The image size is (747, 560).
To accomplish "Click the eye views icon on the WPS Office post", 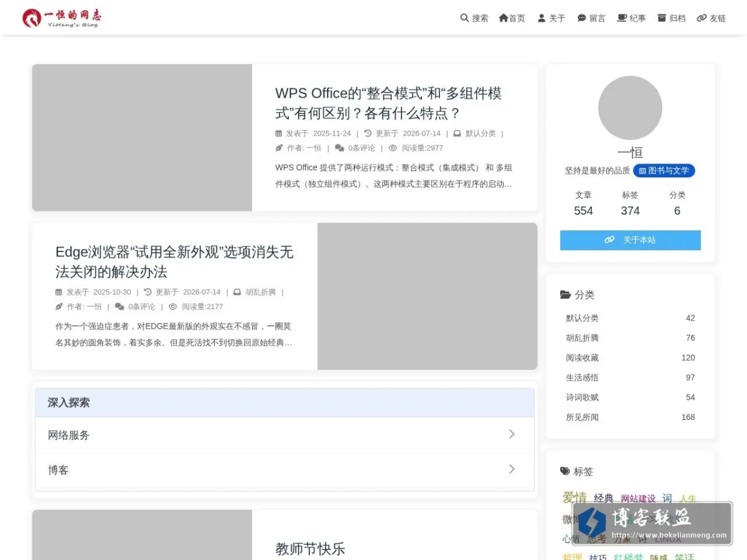I will click(x=393, y=148).
